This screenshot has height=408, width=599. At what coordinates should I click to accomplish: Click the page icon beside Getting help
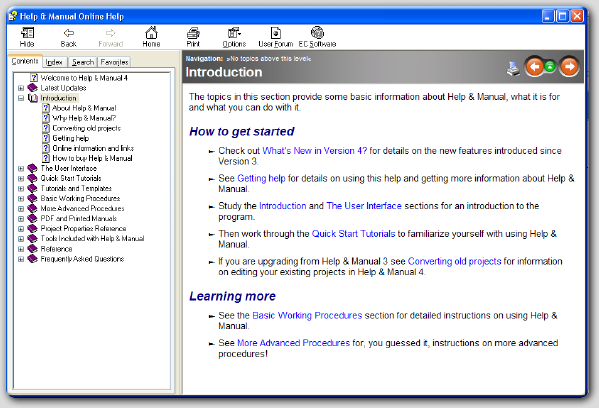point(46,138)
